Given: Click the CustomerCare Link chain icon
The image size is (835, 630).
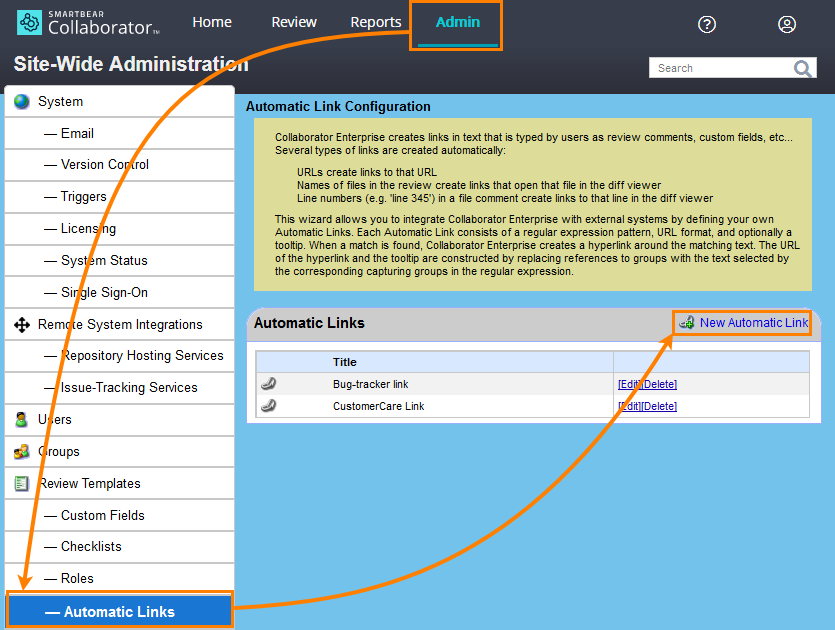Looking at the screenshot, I should (x=268, y=406).
